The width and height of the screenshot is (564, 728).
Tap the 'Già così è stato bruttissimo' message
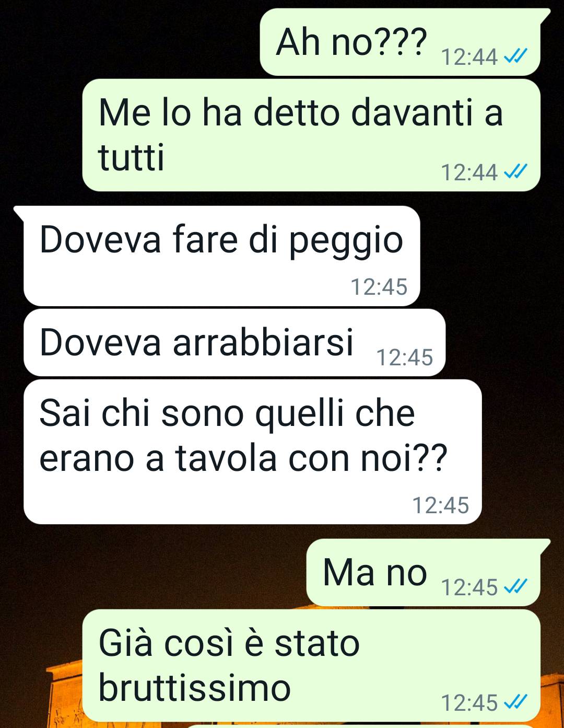[311, 665]
